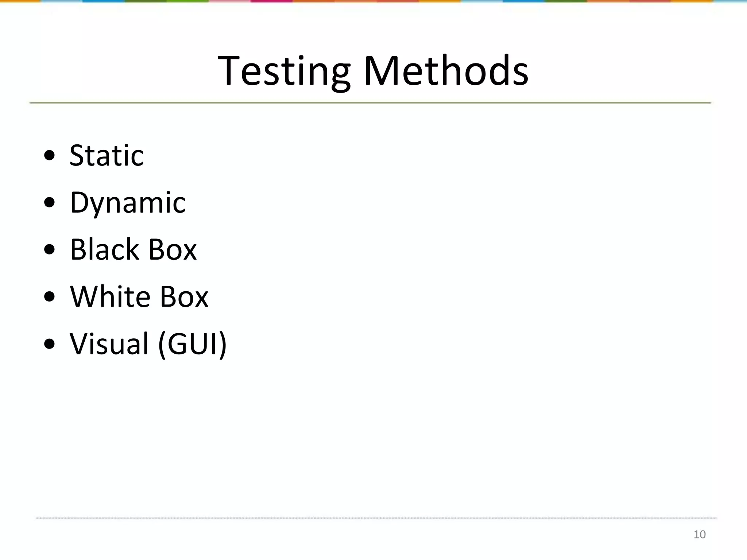Select the Testing Methods slide title
Viewport: 747px width, 560px height.
pos(373,71)
